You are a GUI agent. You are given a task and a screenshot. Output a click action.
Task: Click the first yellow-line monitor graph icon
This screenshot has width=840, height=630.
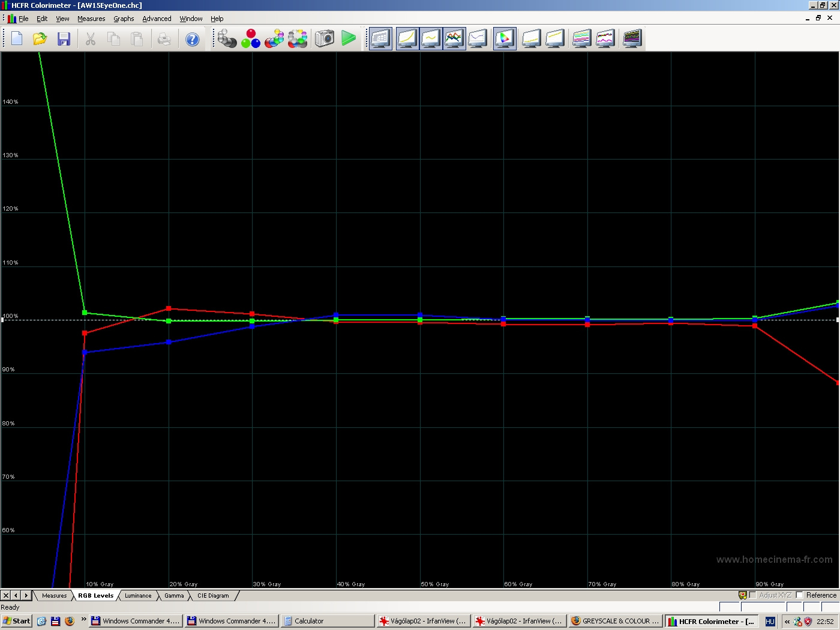(532, 39)
